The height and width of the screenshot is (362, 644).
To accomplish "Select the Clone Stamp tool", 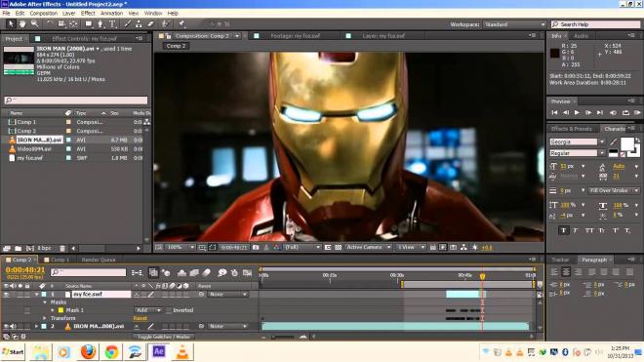I will coord(139,24).
